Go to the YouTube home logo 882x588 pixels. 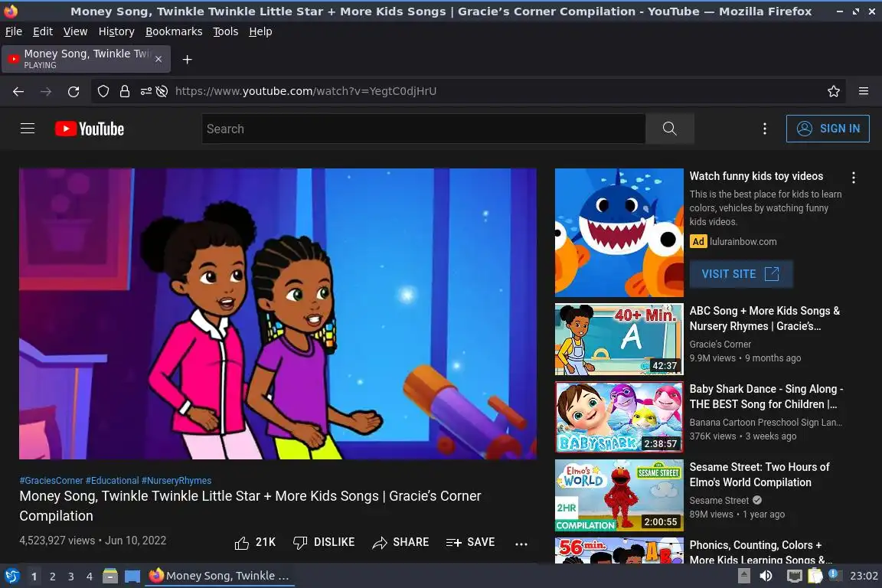tap(90, 129)
